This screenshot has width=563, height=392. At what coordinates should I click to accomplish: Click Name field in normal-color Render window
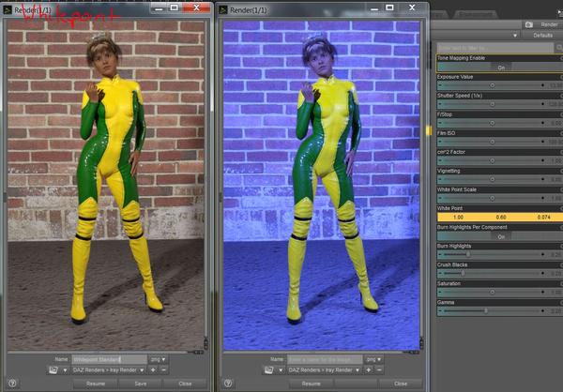[109, 359]
